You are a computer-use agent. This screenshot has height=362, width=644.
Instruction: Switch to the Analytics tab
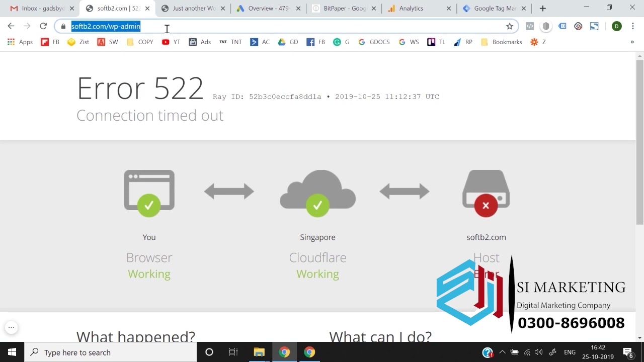419,9
